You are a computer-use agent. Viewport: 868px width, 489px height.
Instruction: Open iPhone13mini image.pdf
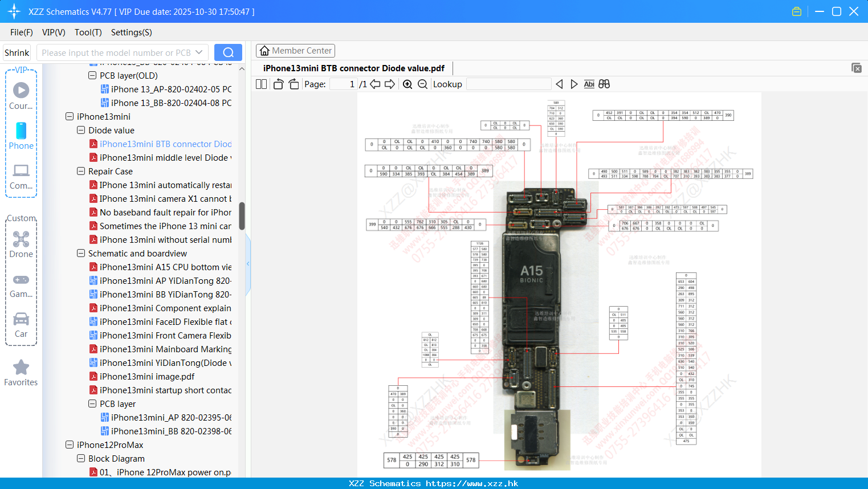142,376
